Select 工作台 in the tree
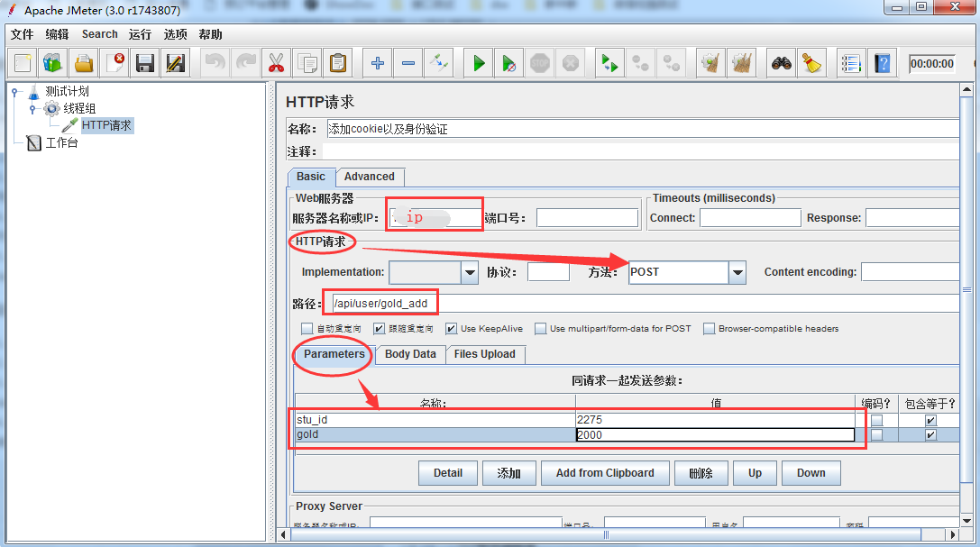 [x=61, y=143]
